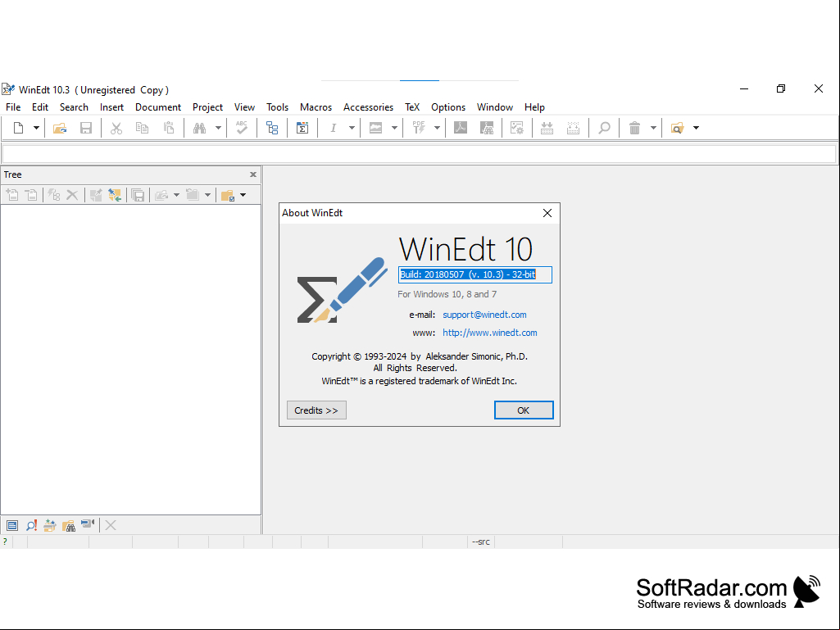Click the italic I font icon

pyautogui.click(x=334, y=128)
